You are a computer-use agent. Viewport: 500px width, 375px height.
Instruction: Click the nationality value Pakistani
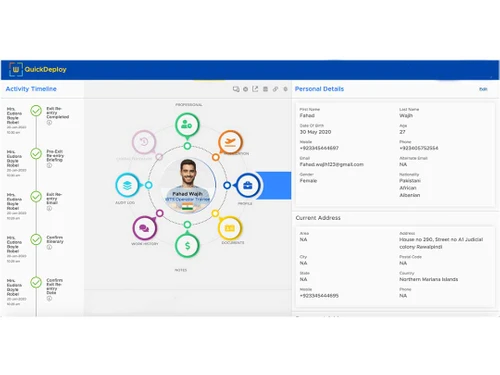(x=410, y=181)
